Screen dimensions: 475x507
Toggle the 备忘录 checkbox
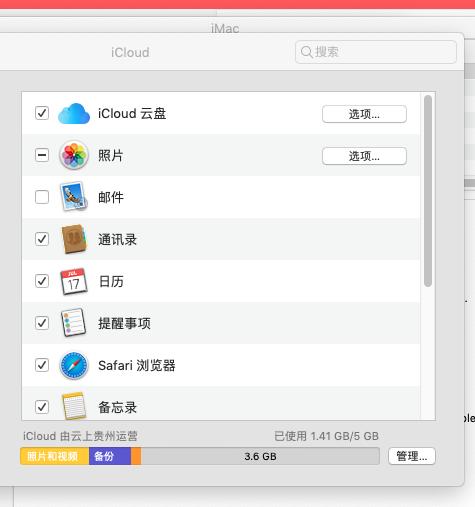click(42, 407)
